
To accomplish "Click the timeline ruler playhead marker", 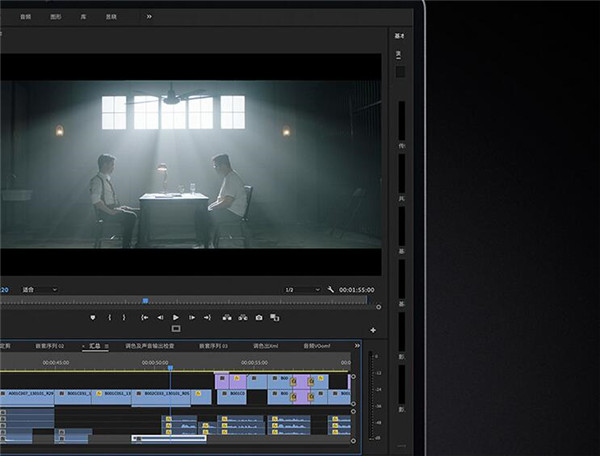I will point(170,368).
